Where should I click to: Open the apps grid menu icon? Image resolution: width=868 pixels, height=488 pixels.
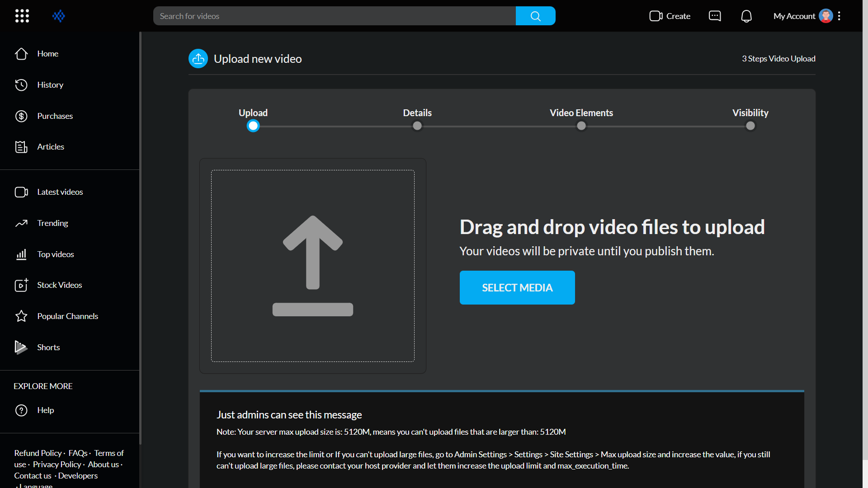[x=22, y=16]
